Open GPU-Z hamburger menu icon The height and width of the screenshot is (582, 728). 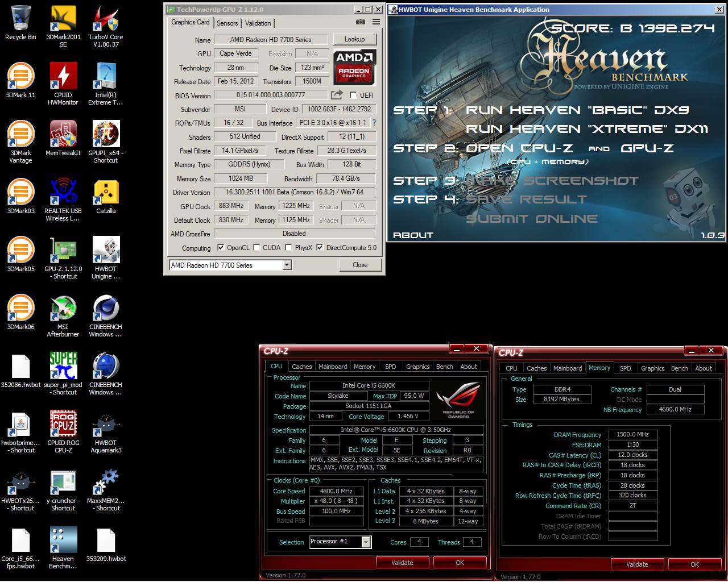(x=376, y=22)
